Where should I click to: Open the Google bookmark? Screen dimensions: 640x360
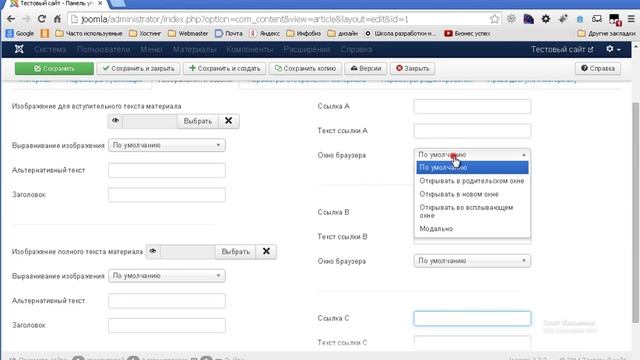click(20, 33)
